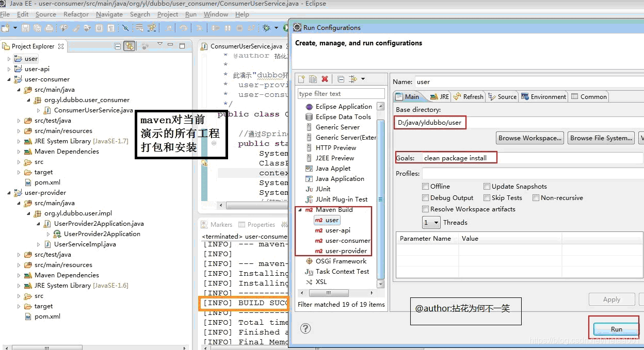Open the Threads count dropdown
The image size is (644, 350).
click(x=431, y=223)
